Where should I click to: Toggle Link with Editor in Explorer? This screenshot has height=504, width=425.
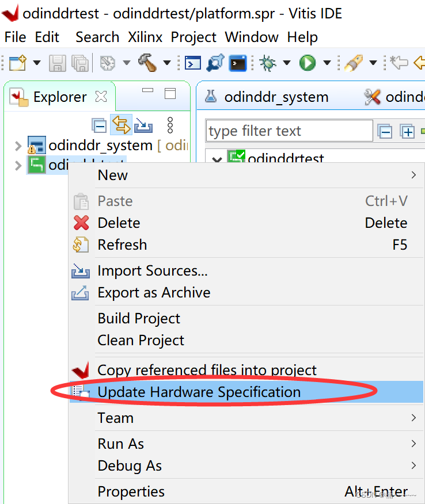click(121, 125)
